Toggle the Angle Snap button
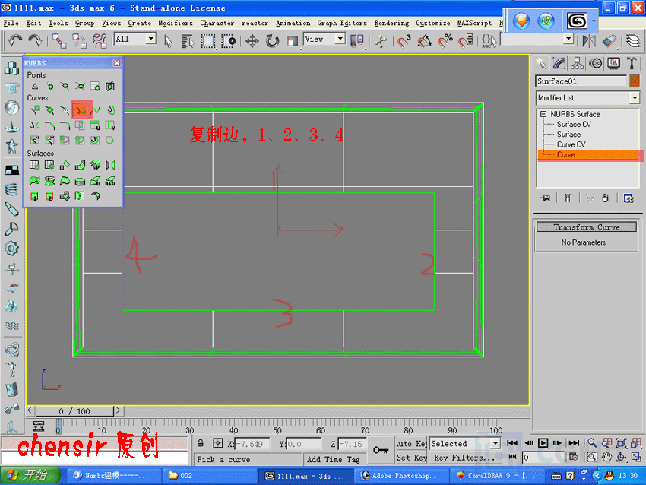Viewport: 646px width, 485px height. [x=424, y=41]
